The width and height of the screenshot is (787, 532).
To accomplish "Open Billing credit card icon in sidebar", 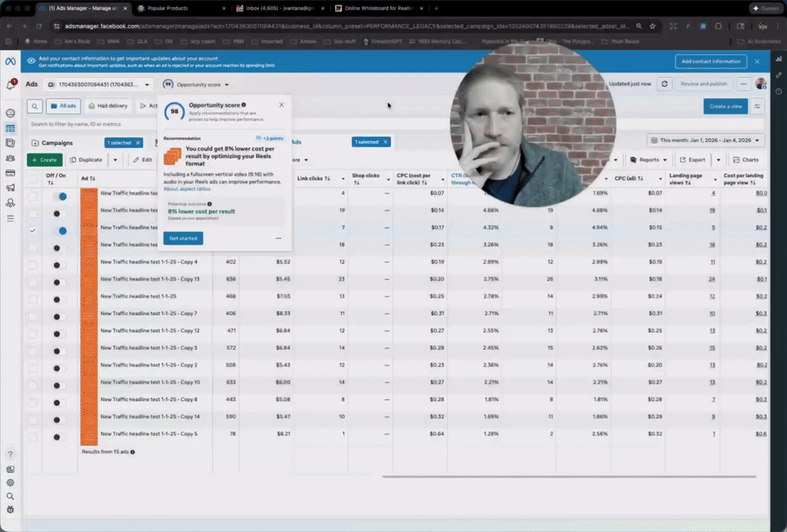I will [10, 173].
